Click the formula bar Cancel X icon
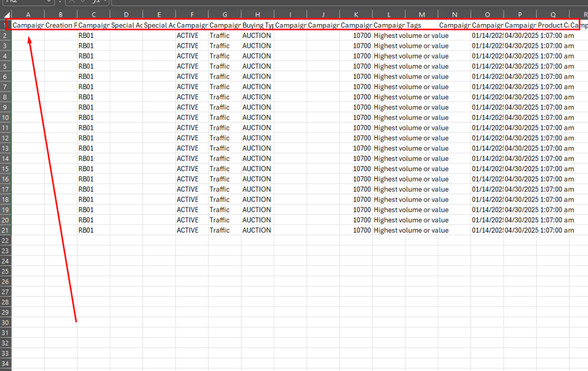This screenshot has height=371, width=588. 73,2
